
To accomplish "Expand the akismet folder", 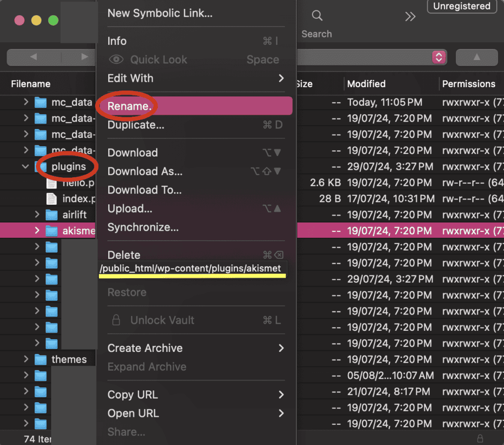I will coord(37,230).
